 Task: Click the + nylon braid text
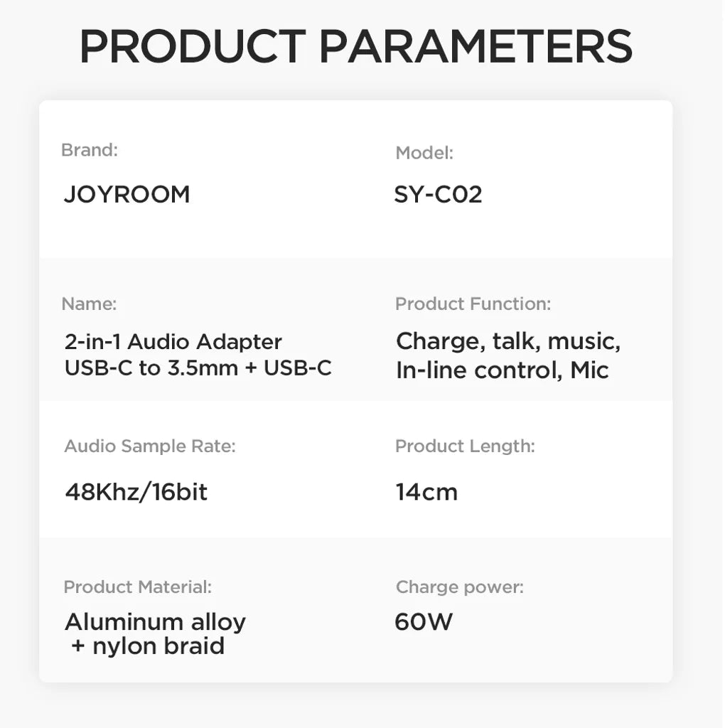(x=148, y=646)
